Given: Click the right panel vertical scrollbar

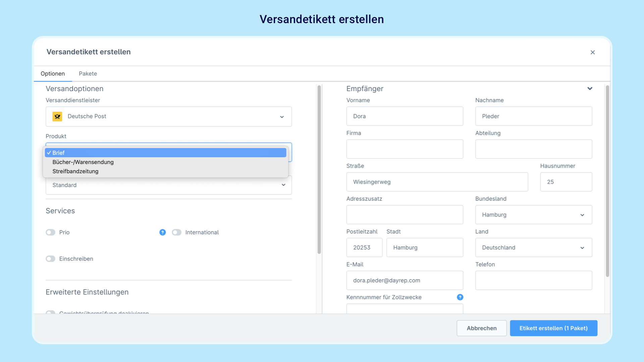Looking at the screenshot, I should click(x=607, y=181).
